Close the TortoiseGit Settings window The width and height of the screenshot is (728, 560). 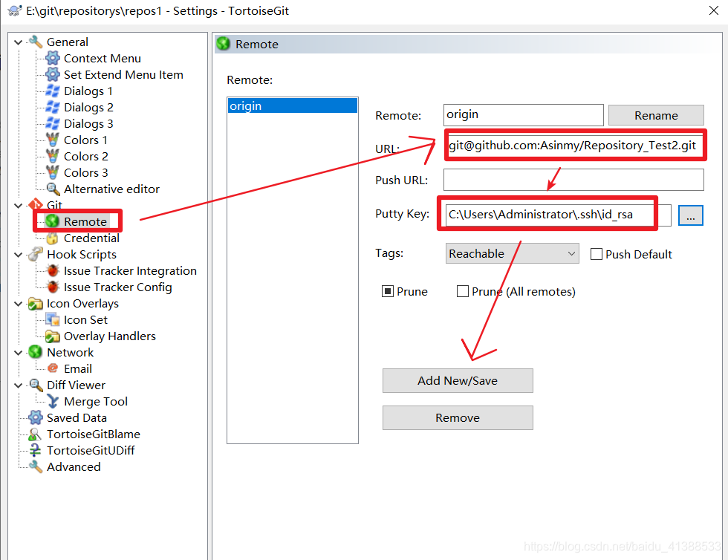point(714,10)
